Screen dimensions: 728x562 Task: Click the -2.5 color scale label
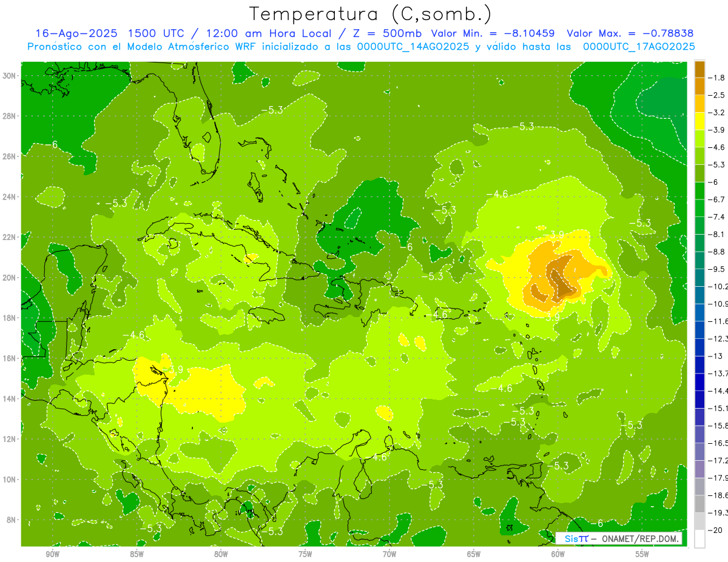[x=716, y=95]
